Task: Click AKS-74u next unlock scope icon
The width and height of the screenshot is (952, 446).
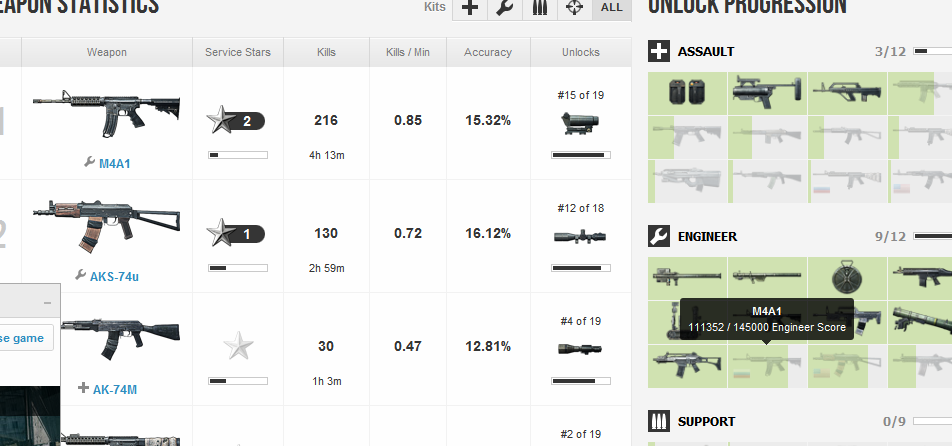Action: (580, 237)
